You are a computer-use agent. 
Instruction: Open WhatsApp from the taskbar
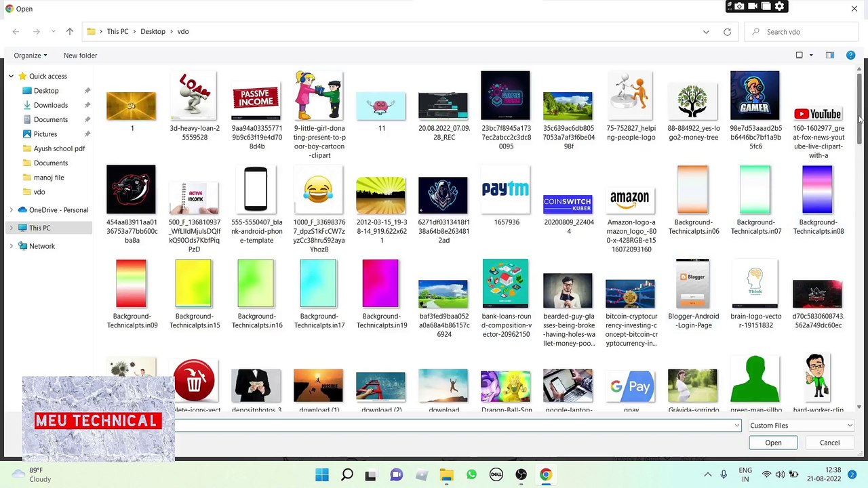(x=471, y=475)
